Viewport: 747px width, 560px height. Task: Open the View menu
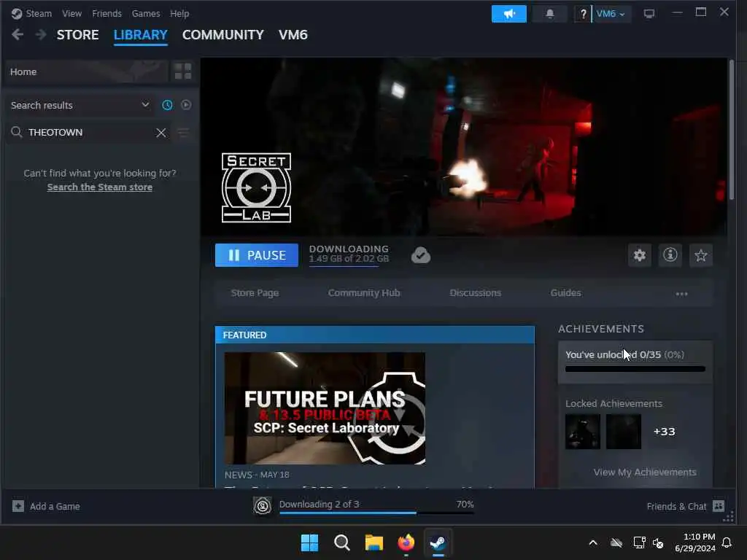click(72, 13)
